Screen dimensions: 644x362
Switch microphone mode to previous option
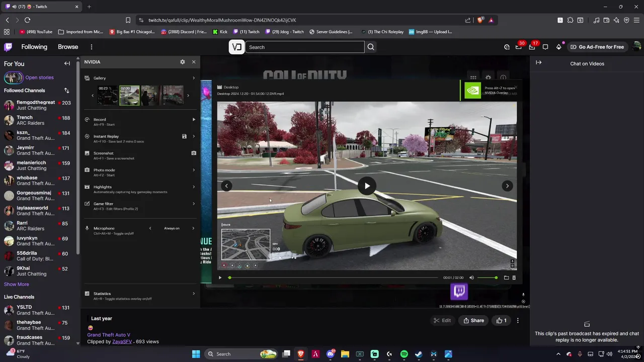point(150,228)
